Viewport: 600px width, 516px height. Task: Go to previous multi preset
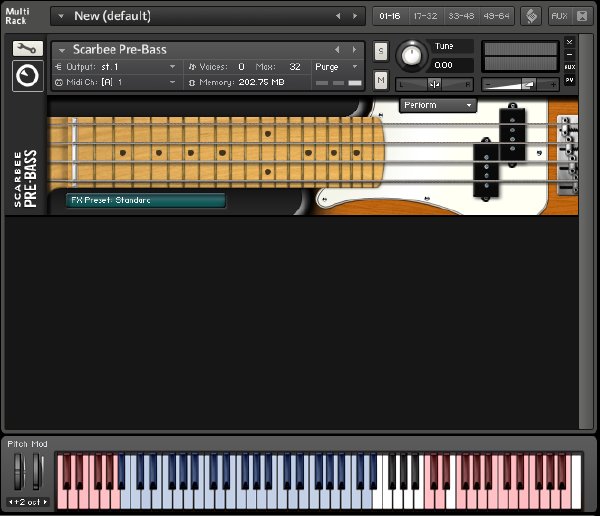(338, 16)
